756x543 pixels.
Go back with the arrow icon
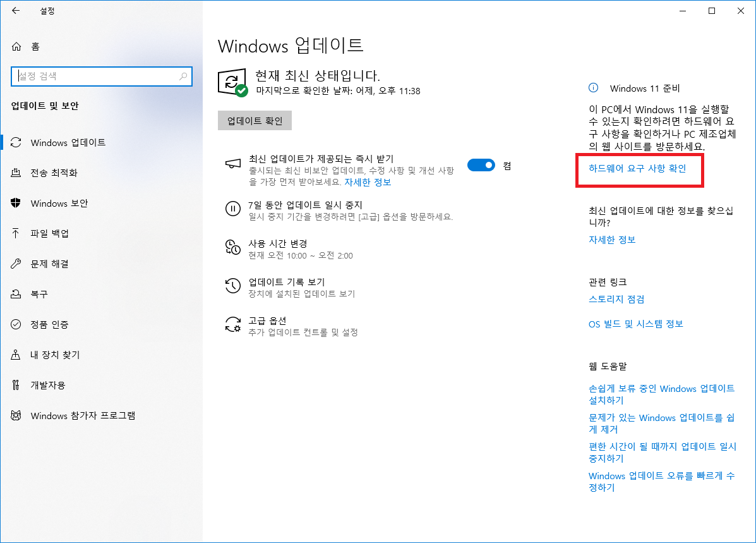click(x=16, y=11)
